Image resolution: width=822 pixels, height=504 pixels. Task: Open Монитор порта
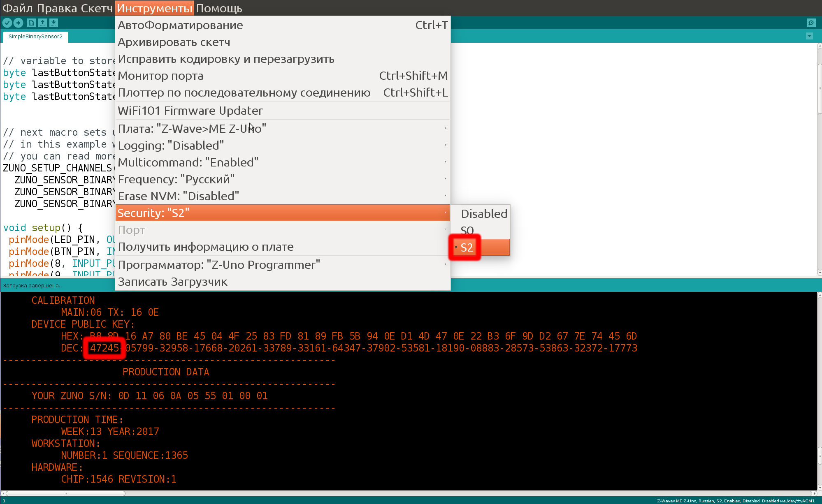283,76
